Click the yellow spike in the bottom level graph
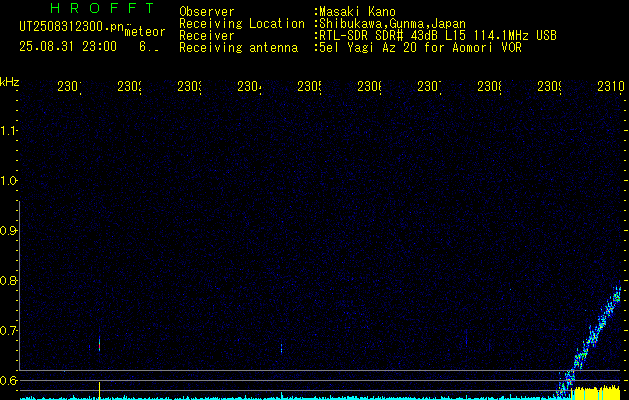 pyautogui.click(x=99, y=391)
